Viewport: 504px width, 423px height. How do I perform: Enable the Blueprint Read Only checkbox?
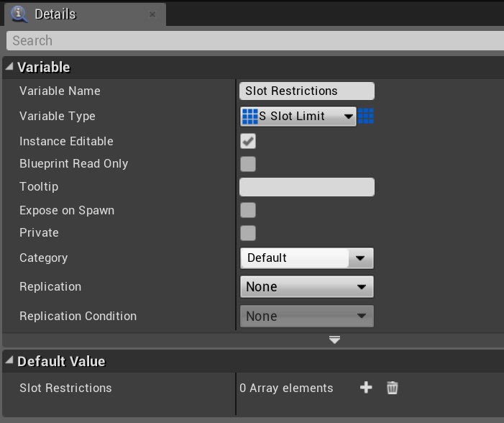[248, 164]
